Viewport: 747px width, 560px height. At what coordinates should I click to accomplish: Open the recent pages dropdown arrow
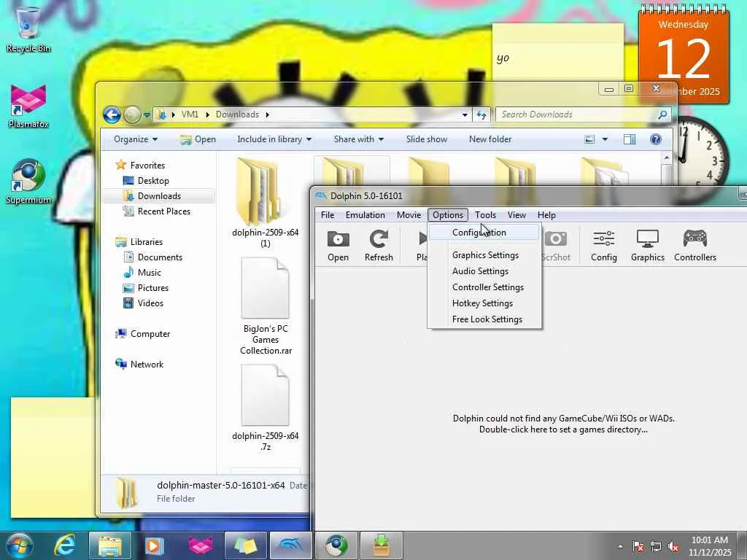tap(147, 114)
